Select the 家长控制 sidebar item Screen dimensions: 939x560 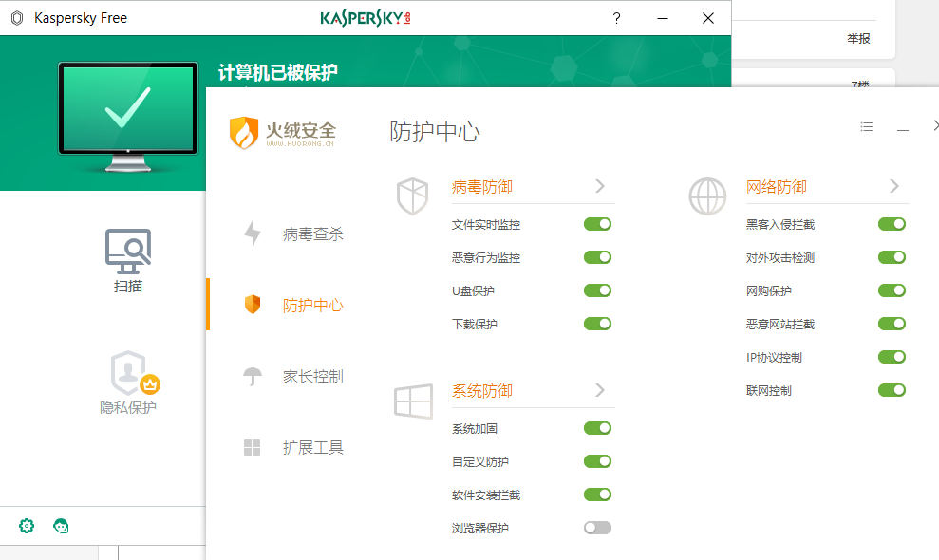[312, 377]
